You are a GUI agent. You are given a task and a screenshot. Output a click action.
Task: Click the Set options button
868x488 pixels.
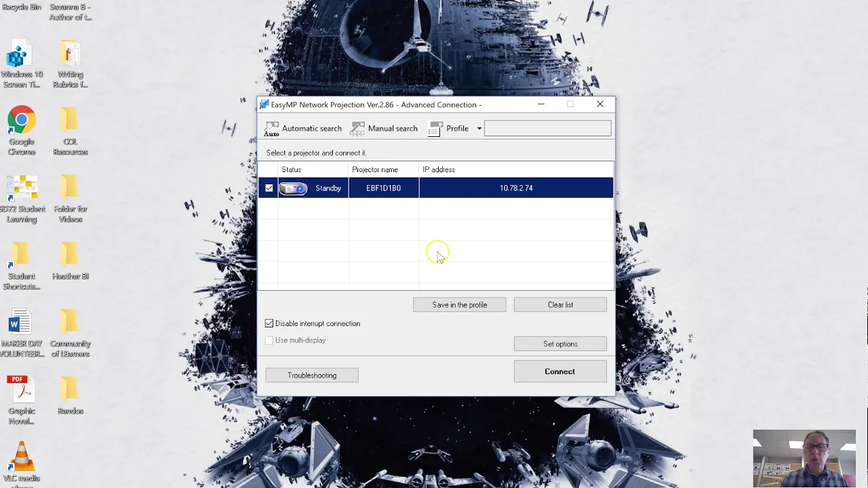(560, 344)
